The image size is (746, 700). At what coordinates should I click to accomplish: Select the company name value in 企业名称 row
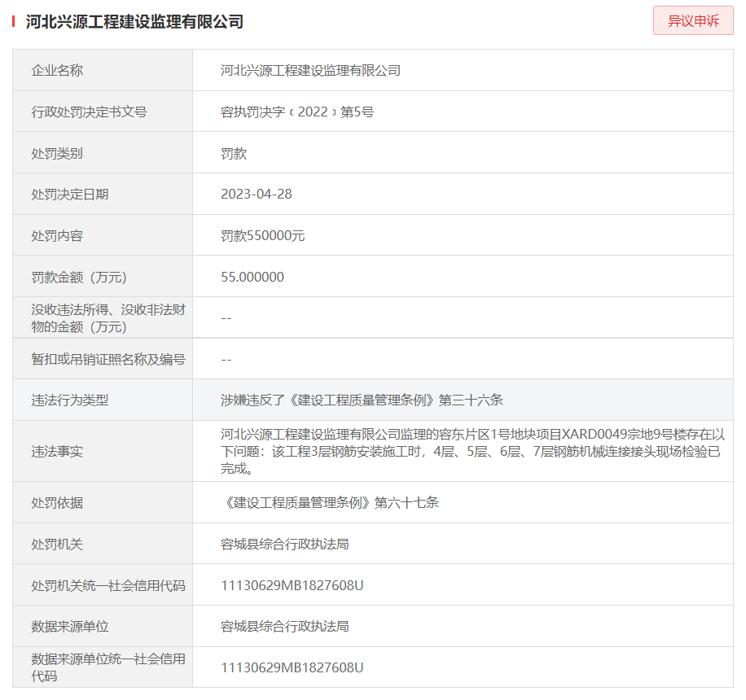tap(310, 71)
